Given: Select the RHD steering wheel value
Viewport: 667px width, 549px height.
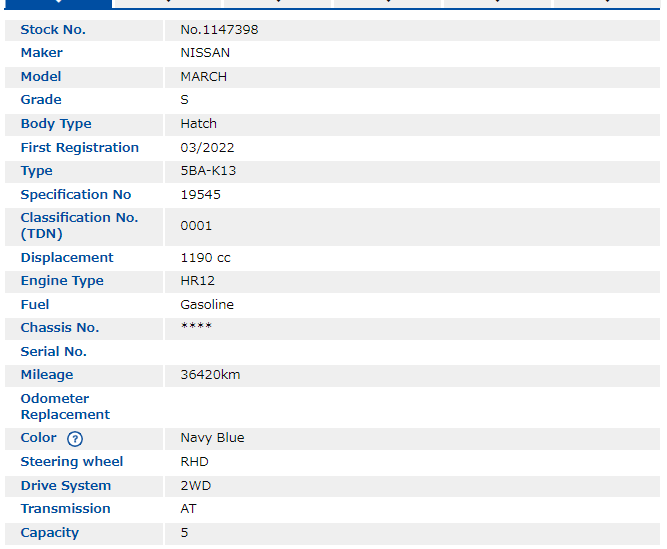Looking at the screenshot, I should point(194,462).
